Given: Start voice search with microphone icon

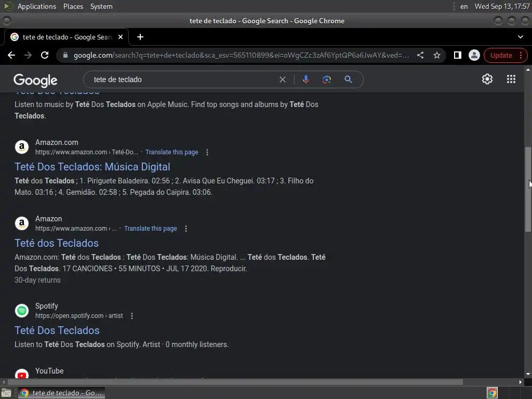Looking at the screenshot, I should click(305, 79).
